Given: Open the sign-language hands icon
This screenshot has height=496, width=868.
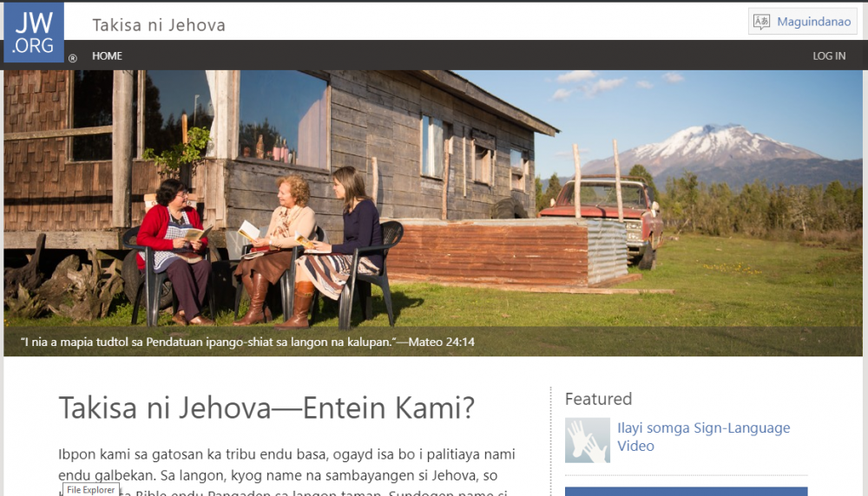Looking at the screenshot, I should click(x=588, y=441).
